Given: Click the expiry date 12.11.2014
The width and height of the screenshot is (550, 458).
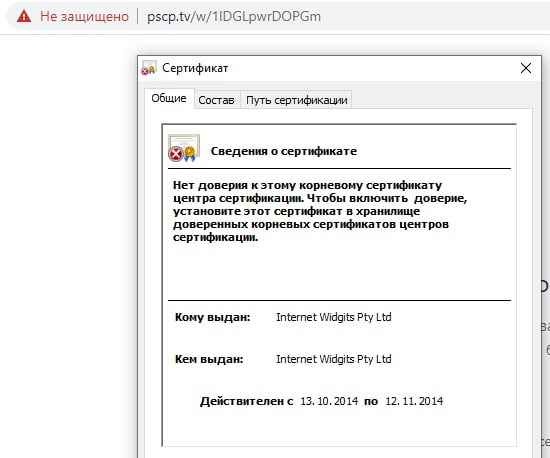Looking at the screenshot, I should [x=414, y=401].
